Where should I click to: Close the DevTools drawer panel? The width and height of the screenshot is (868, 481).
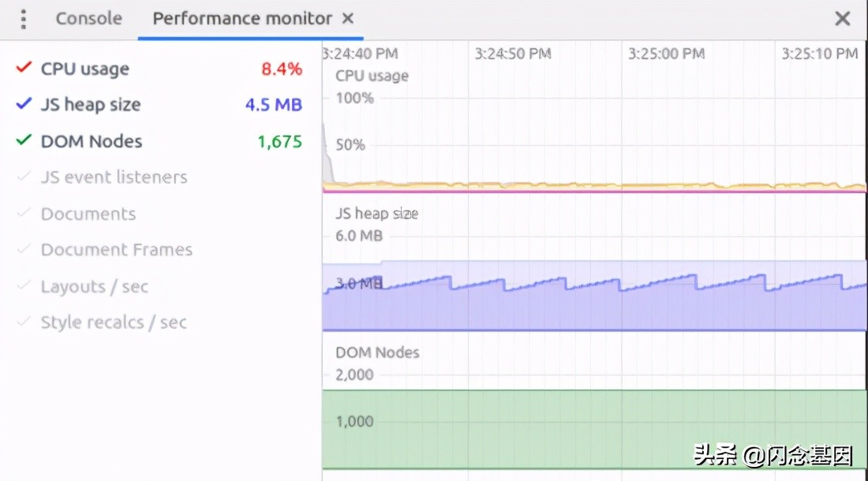point(843,19)
